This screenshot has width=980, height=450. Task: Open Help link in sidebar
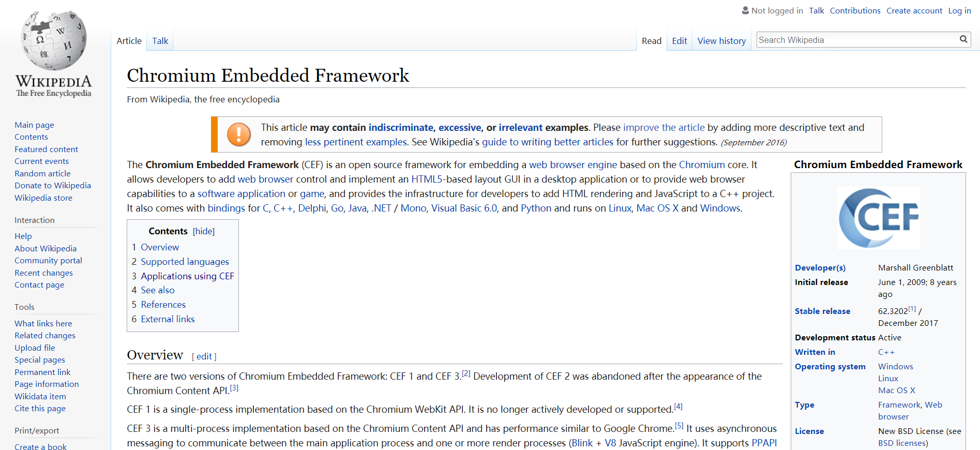23,236
